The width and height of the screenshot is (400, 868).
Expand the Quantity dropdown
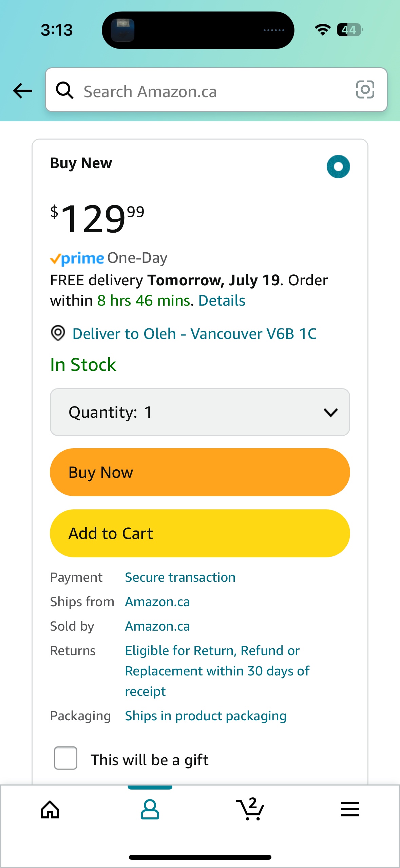click(200, 412)
